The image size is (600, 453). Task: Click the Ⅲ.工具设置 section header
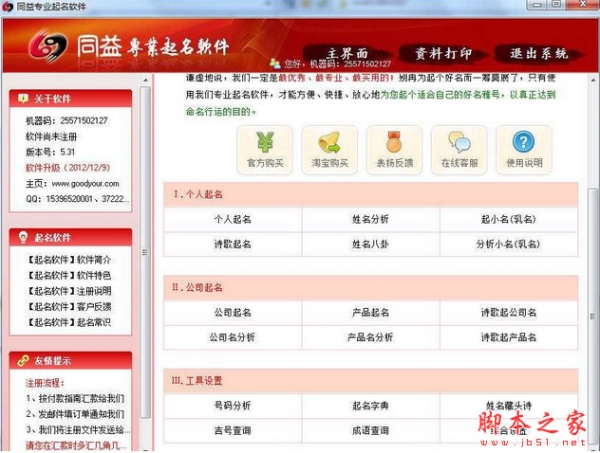(x=370, y=381)
